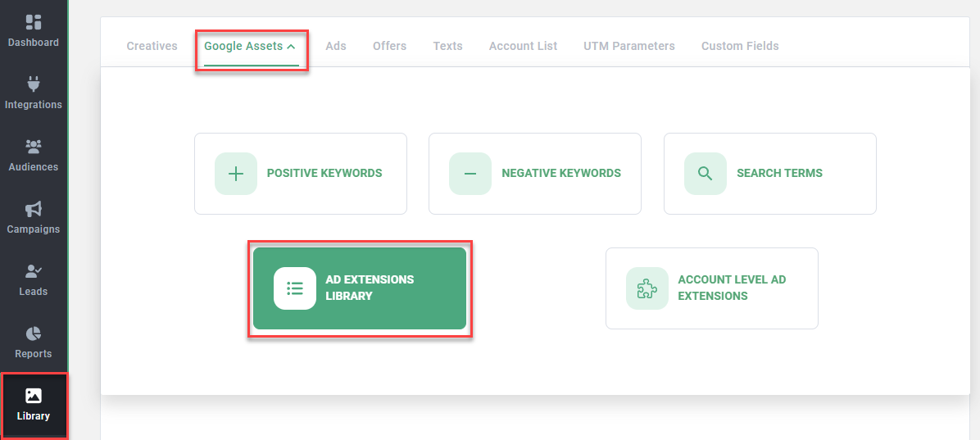Viewport: 980px width, 440px height.
Task: Open Reports pie chart icon
Action: (34, 333)
